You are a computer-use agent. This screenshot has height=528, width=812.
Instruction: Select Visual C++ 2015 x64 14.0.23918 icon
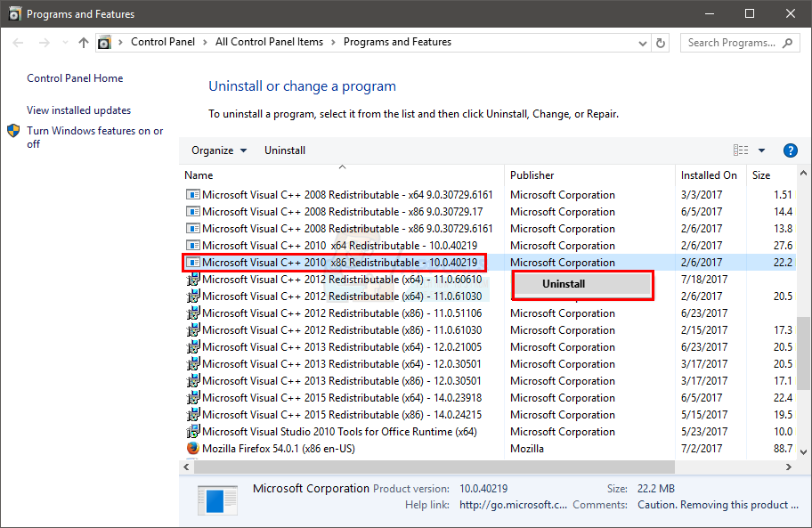tap(193, 397)
